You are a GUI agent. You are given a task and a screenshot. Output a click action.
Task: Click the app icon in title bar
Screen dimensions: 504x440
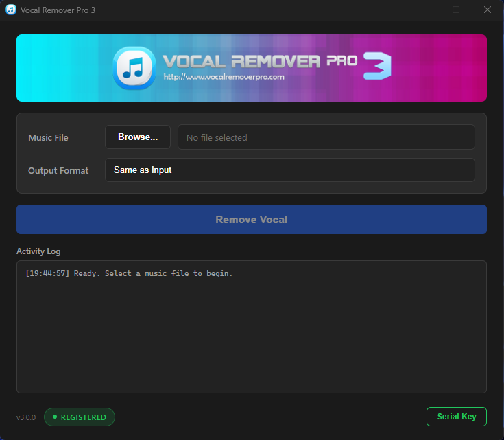[x=10, y=10]
